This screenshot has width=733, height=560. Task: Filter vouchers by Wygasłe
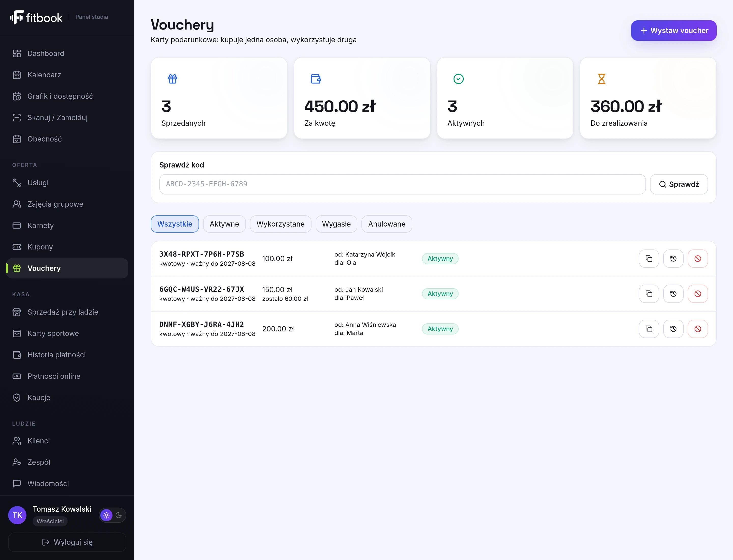coord(336,224)
